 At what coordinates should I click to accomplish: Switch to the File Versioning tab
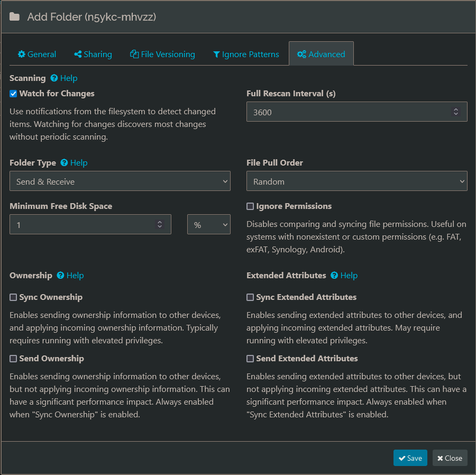(162, 54)
